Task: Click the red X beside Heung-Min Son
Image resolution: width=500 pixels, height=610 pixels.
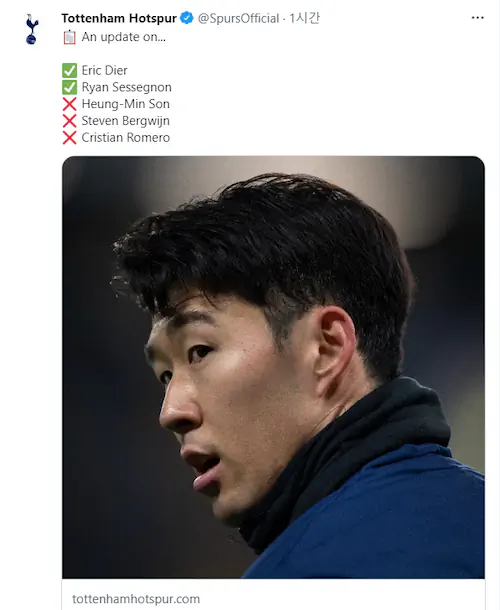Action: click(69, 104)
